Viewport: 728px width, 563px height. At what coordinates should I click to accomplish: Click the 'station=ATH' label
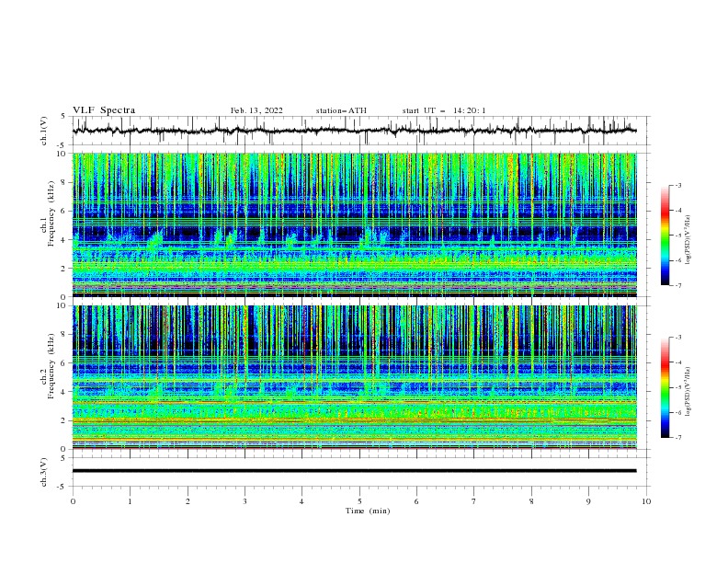(x=341, y=110)
